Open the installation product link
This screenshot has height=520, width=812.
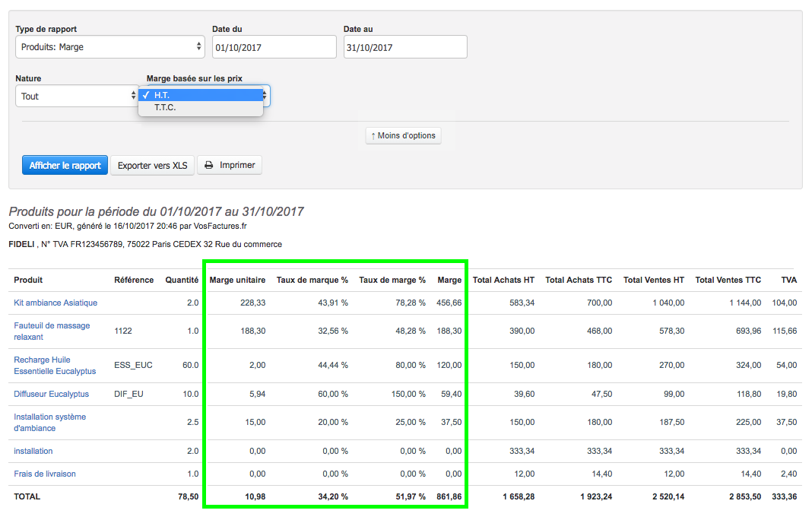pos(33,451)
